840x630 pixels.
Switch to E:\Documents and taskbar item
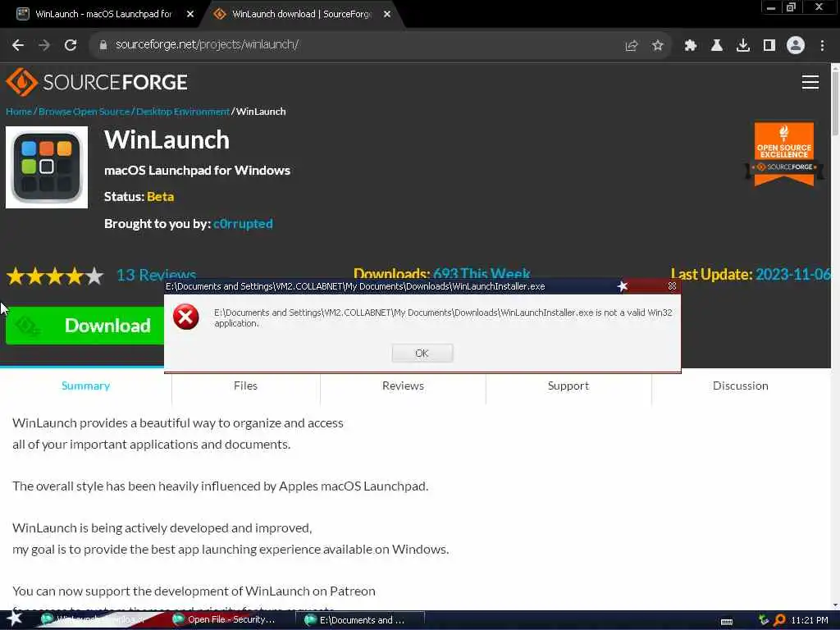[361, 620]
